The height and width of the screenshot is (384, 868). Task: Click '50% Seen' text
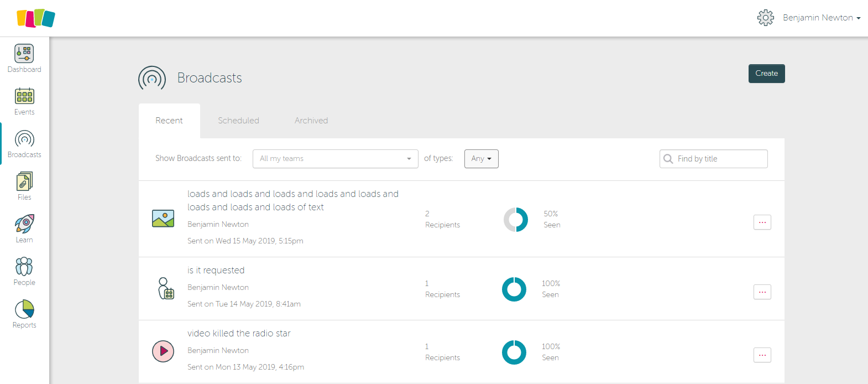[x=552, y=219]
